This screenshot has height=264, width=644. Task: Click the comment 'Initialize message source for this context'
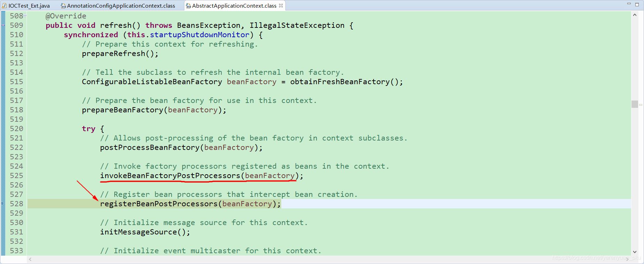(x=204, y=223)
